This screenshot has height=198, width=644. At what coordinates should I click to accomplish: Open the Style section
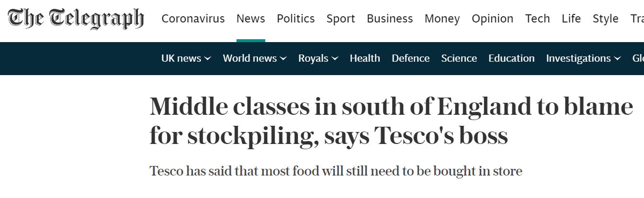[x=605, y=19]
